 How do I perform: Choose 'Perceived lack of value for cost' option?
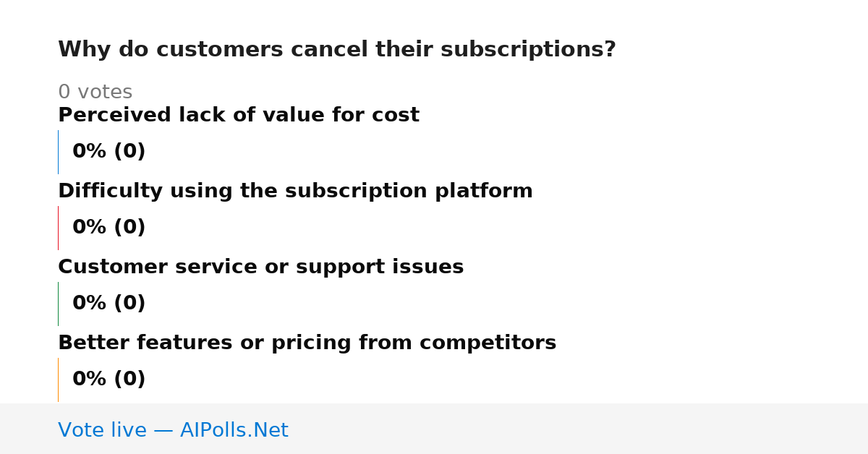[239, 115]
